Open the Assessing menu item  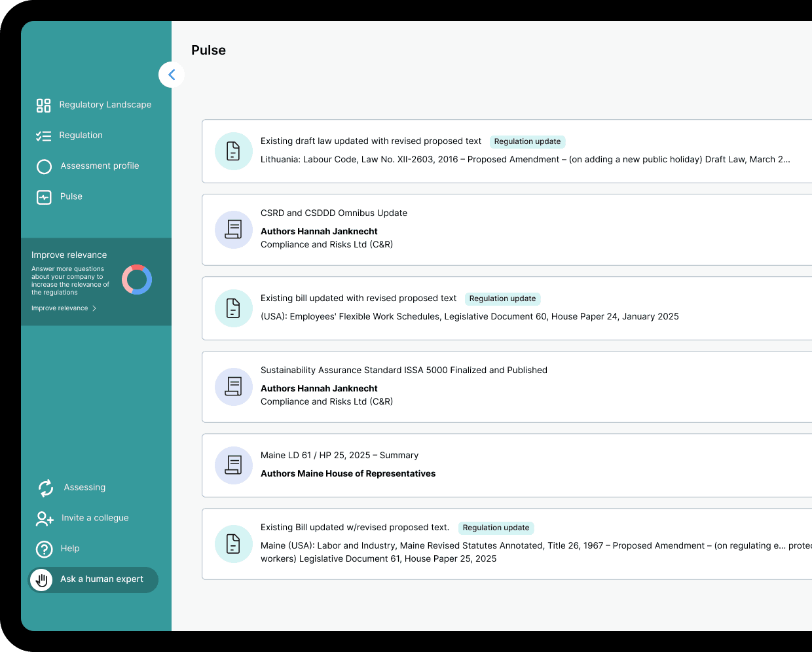[x=85, y=488]
